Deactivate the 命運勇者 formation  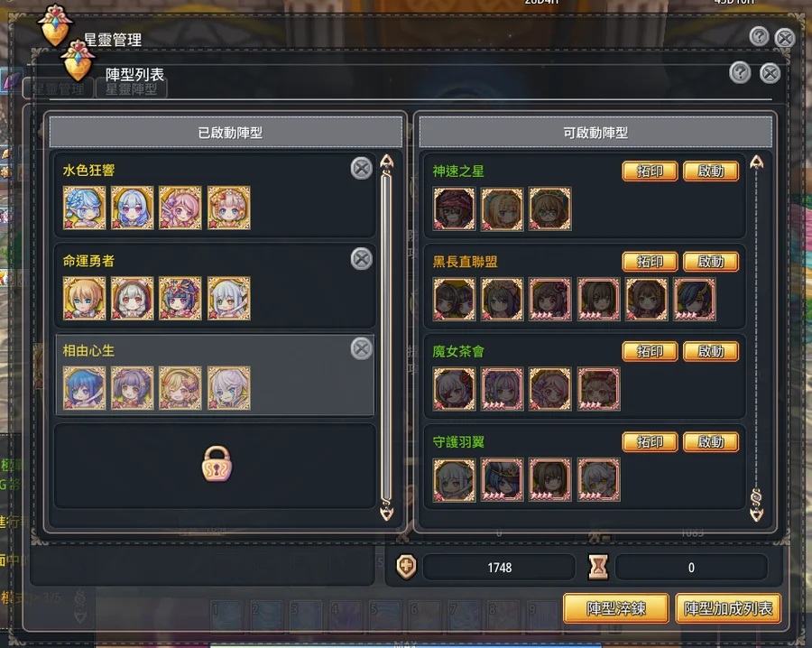pos(362,258)
